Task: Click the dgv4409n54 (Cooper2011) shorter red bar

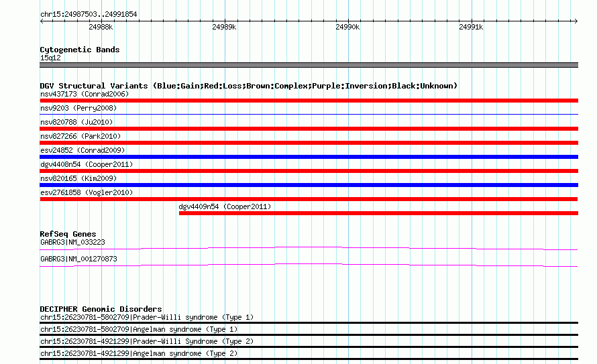Action: pos(378,213)
